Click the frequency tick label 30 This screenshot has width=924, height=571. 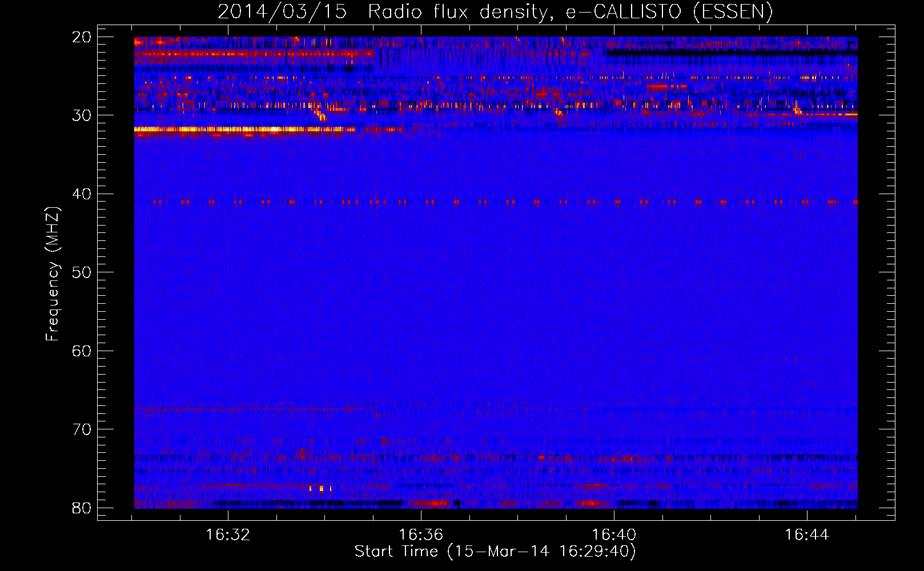82,115
